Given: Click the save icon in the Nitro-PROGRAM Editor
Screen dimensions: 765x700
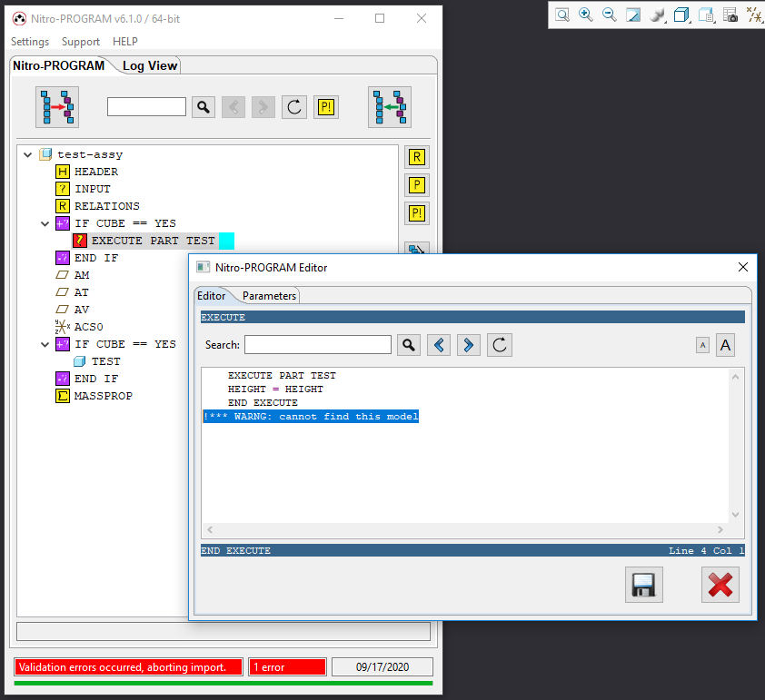Looking at the screenshot, I should pyautogui.click(x=643, y=585).
